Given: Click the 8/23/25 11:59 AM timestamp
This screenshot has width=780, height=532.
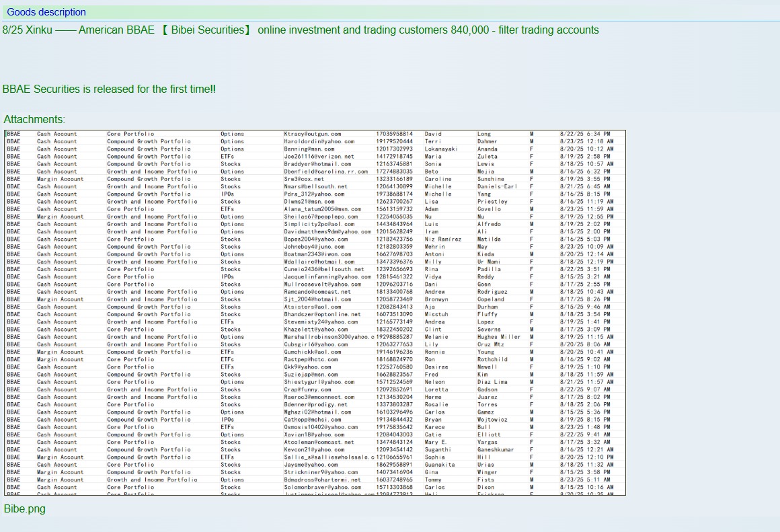Looking at the screenshot, I should click(x=586, y=209).
